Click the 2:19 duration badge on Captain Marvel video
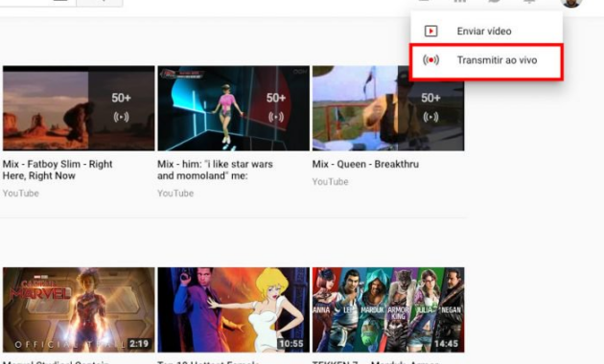 [139, 344]
